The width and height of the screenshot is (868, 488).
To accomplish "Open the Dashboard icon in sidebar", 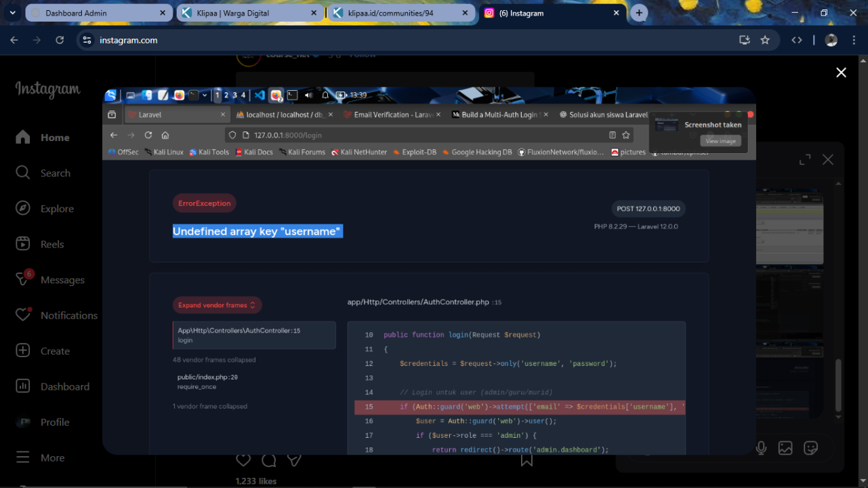I will pos(23,386).
